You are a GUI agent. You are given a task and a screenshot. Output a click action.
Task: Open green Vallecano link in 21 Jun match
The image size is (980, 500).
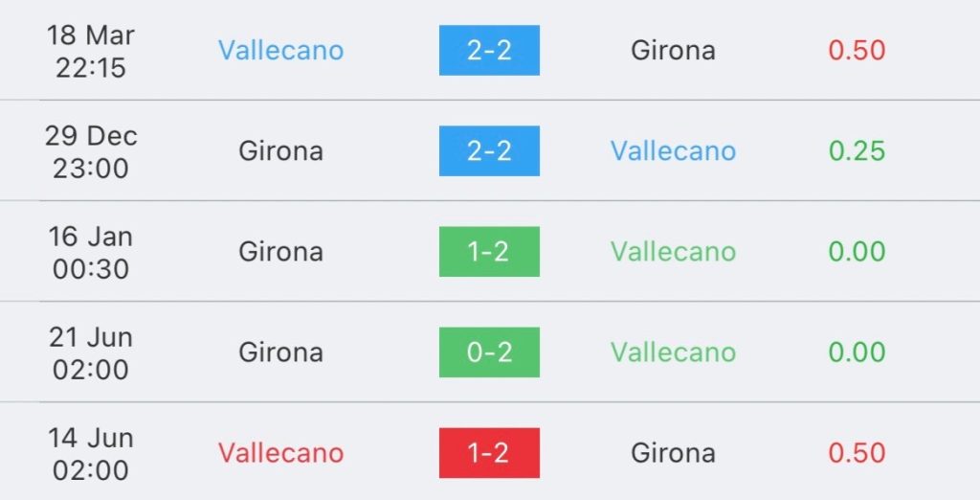[673, 352]
